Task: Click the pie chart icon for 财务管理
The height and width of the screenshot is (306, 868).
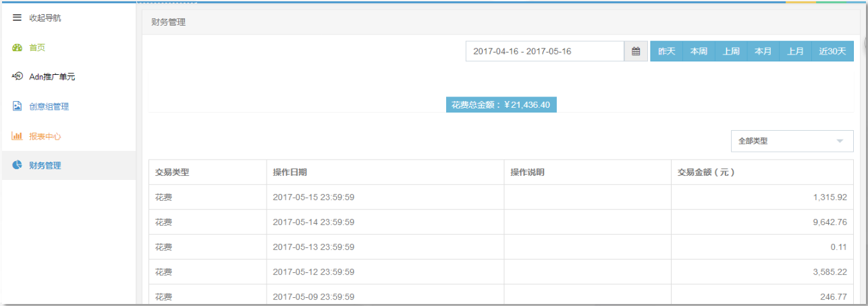Action: tap(18, 165)
